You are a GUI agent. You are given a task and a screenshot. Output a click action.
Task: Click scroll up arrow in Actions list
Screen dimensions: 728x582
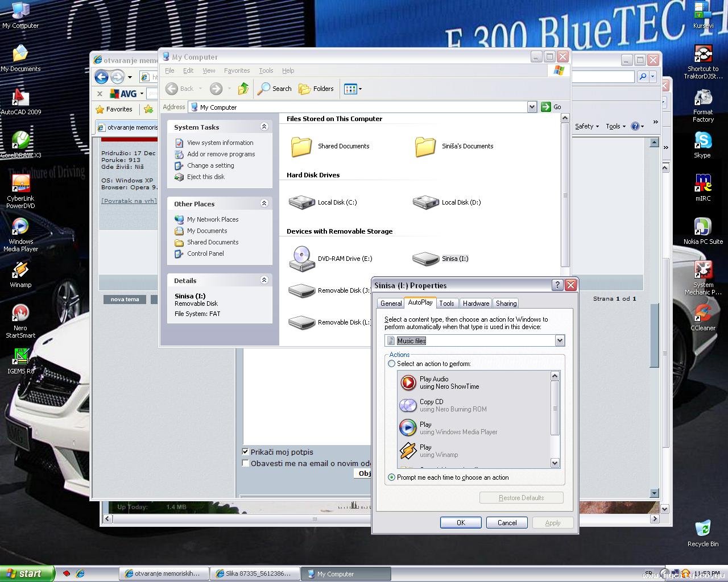555,376
